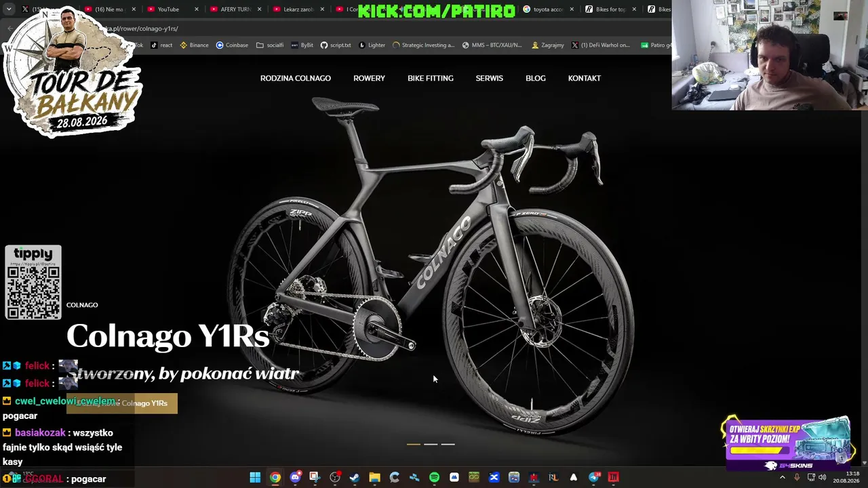Image resolution: width=868 pixels, height=488 pixels.
Task: Open the react bookmark
Action: 161,45
